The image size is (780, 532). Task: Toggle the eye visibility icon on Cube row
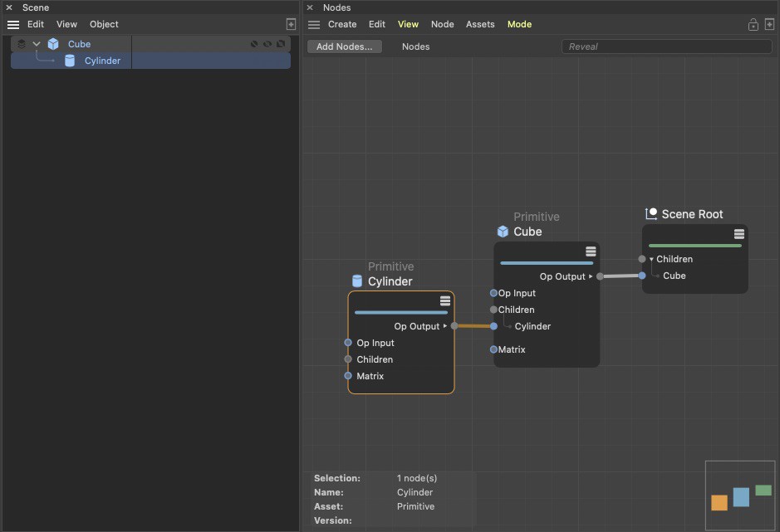[x=267, y=44]
